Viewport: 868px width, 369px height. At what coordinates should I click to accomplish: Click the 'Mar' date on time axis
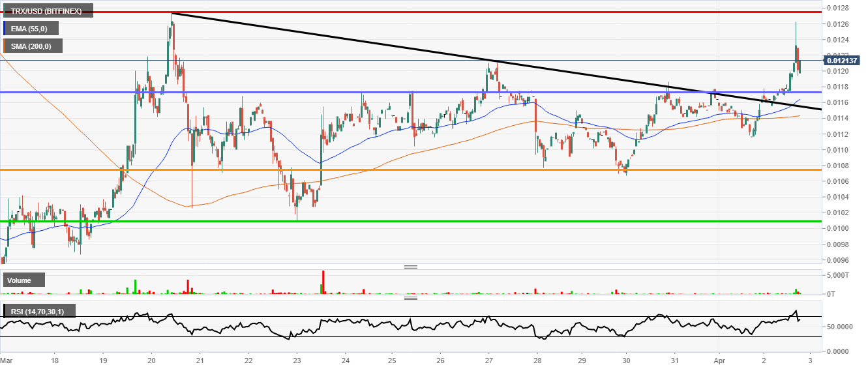[7, 359]
